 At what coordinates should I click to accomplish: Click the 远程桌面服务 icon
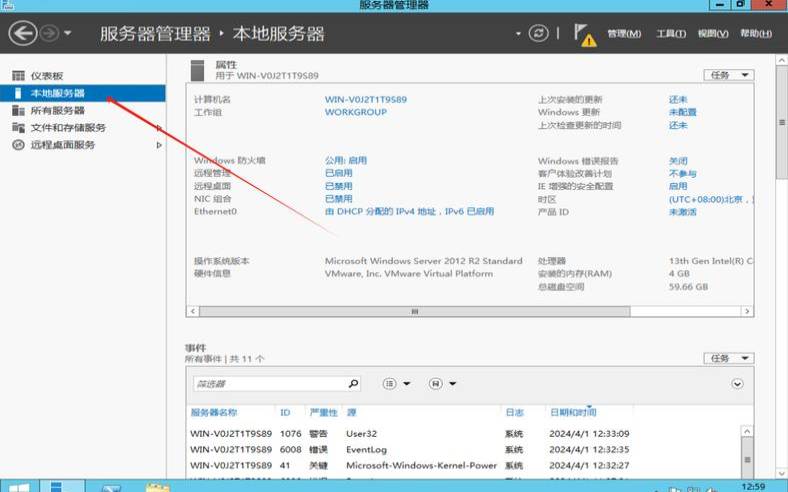[x=18, y=145]
